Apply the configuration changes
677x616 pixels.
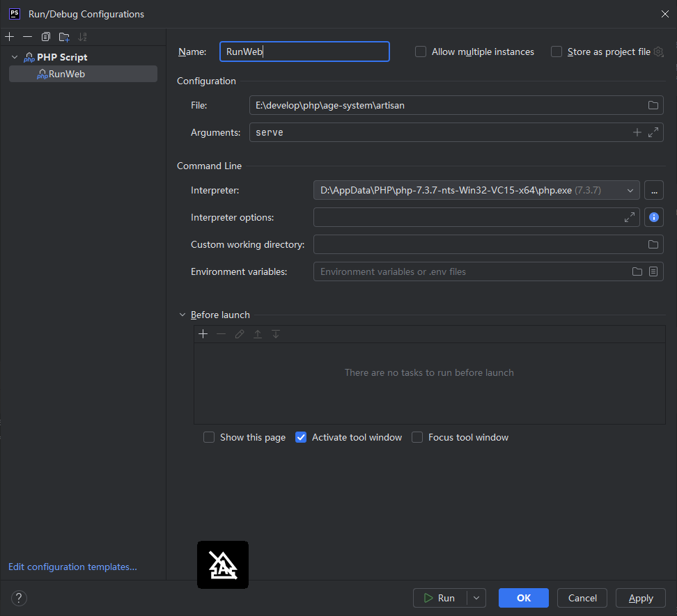(x=640, y=598)
